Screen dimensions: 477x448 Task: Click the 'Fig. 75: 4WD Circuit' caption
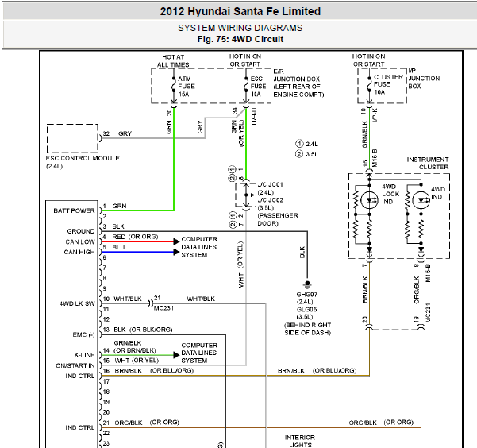point(240,39)
